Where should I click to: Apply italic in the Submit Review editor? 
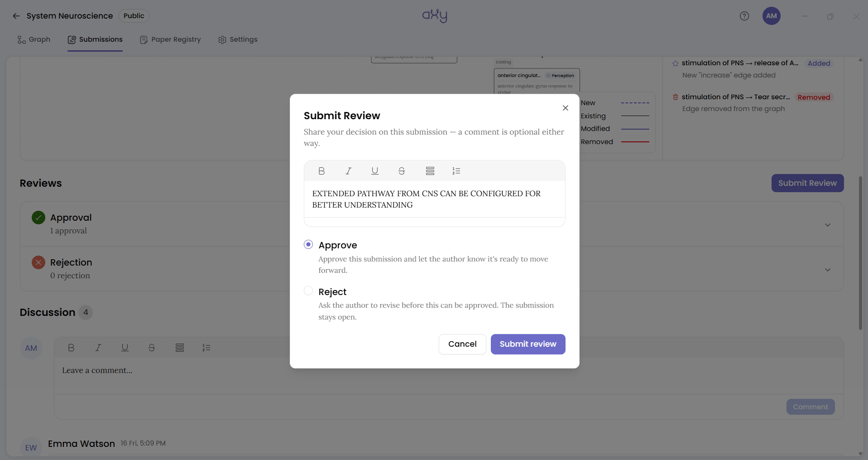(x=348, y=171)
